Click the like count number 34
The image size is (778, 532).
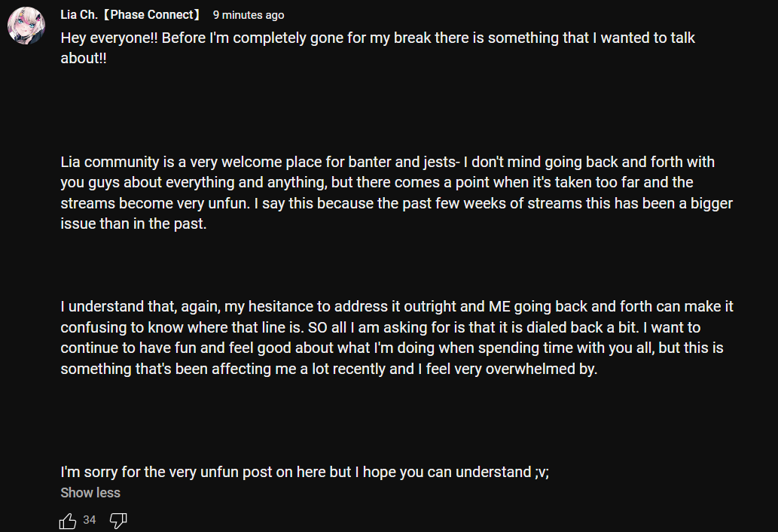click(x=90, y=520)
